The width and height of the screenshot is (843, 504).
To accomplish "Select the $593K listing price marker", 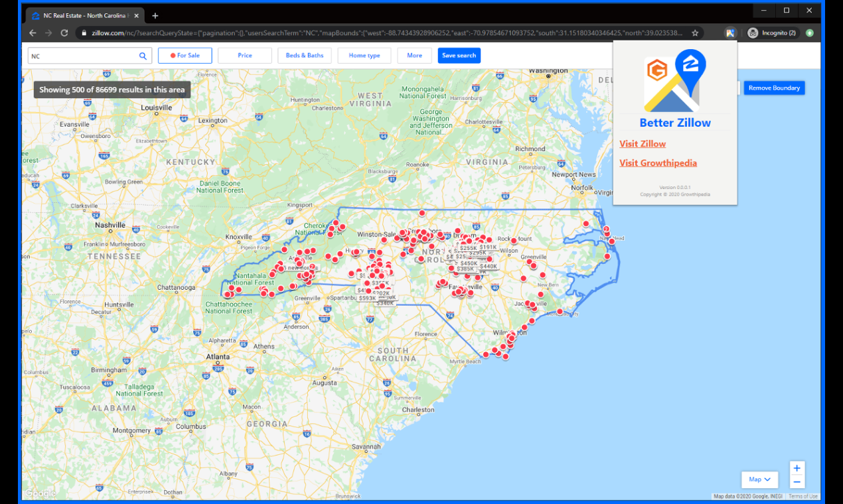I will click(x=367, y=298).
